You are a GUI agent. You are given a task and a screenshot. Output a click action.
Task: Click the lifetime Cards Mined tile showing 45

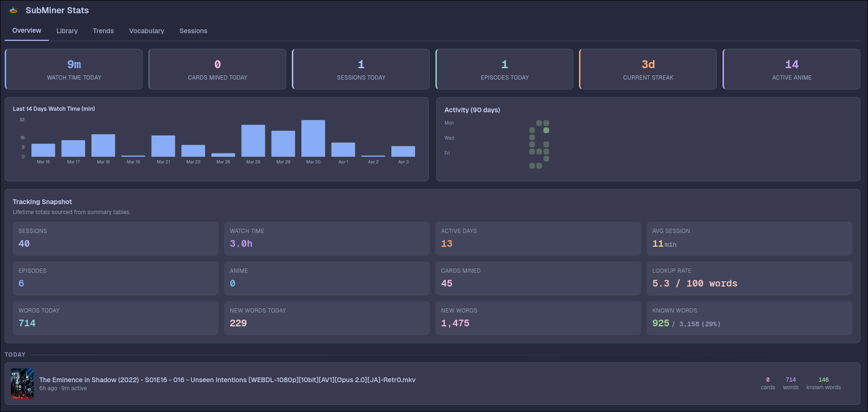pos(538,278)
